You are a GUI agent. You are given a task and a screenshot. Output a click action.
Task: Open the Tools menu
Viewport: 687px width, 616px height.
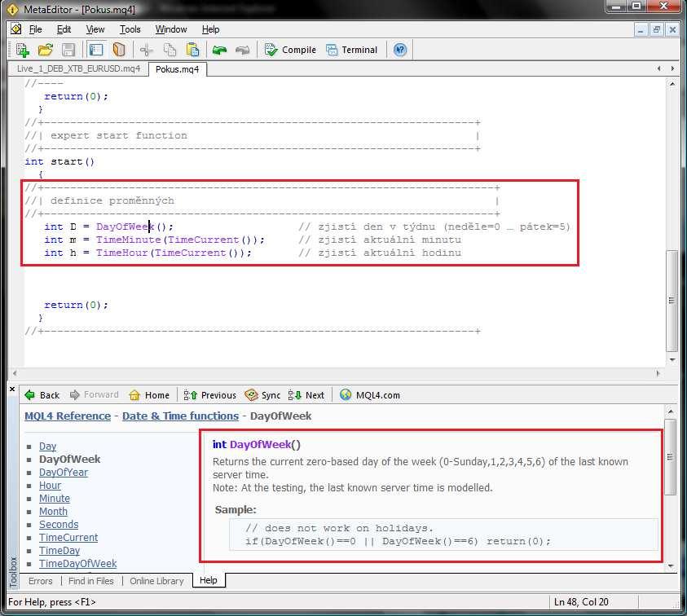[130, 29]
